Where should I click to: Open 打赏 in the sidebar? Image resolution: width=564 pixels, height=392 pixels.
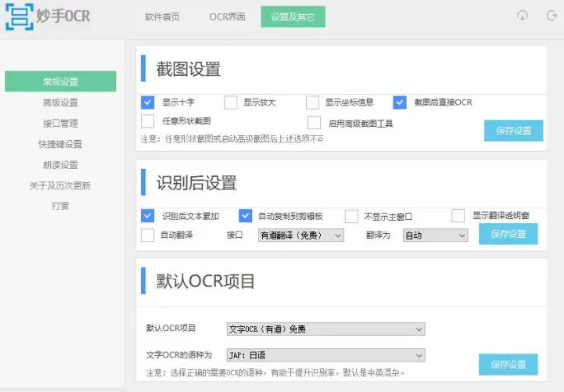coord(60,206)
